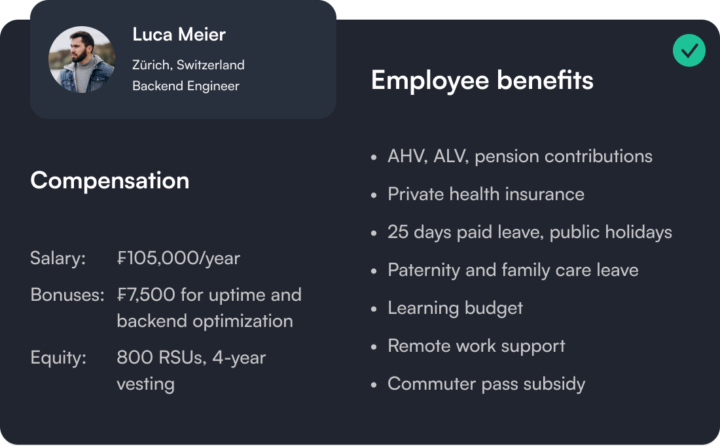Click the Backend Engineer job title
This screenshot has height=446, width=720.
186,86
